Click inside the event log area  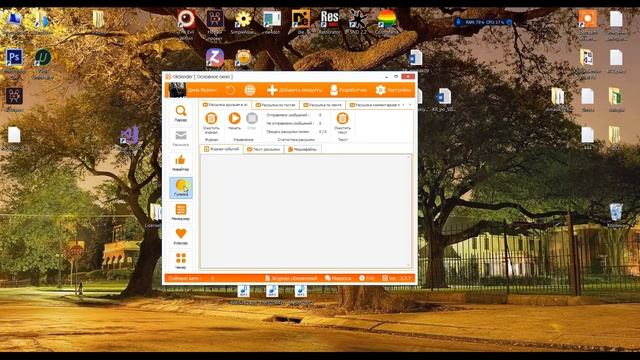(306, 211)
